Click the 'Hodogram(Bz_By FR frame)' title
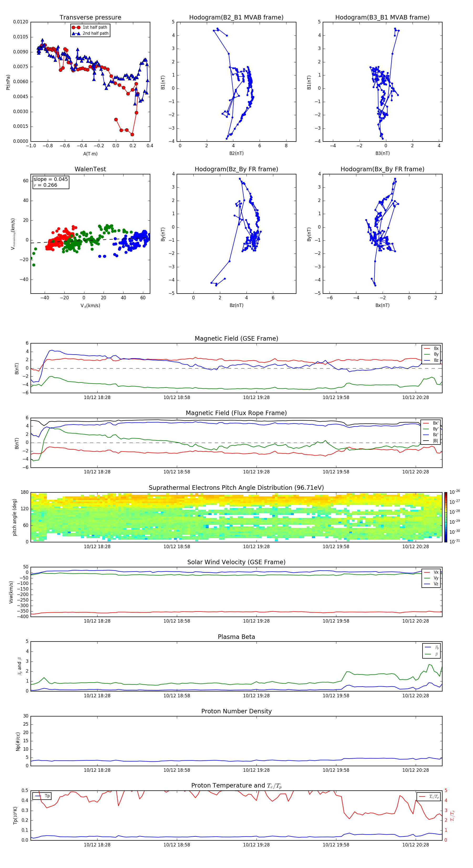Screen dimensions: 473x868 [x=236, y=169]
